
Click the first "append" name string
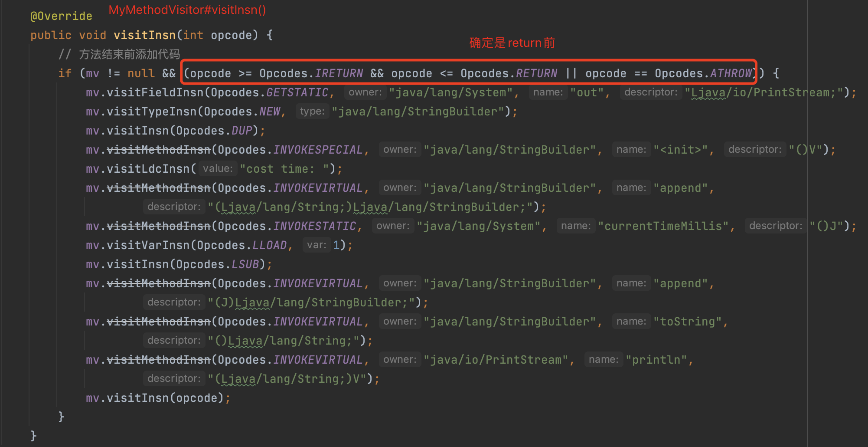pyautogui.click(x=681, y=188)
